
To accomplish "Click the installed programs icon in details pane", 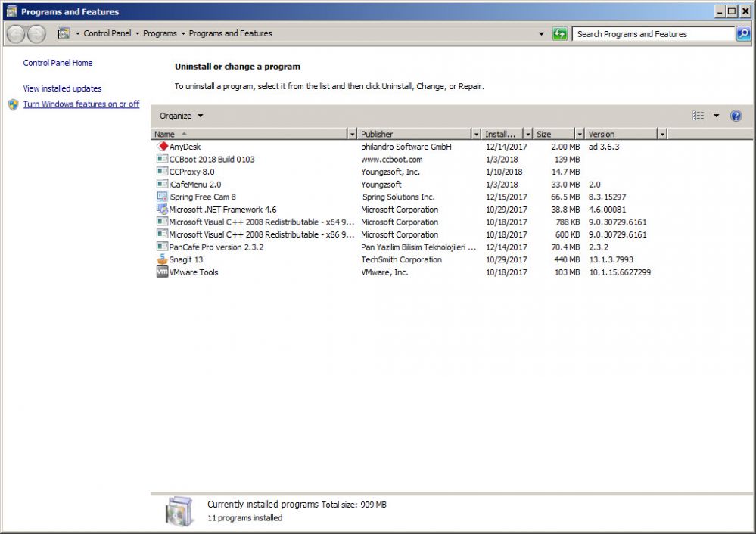I will [x=179, y=511].
